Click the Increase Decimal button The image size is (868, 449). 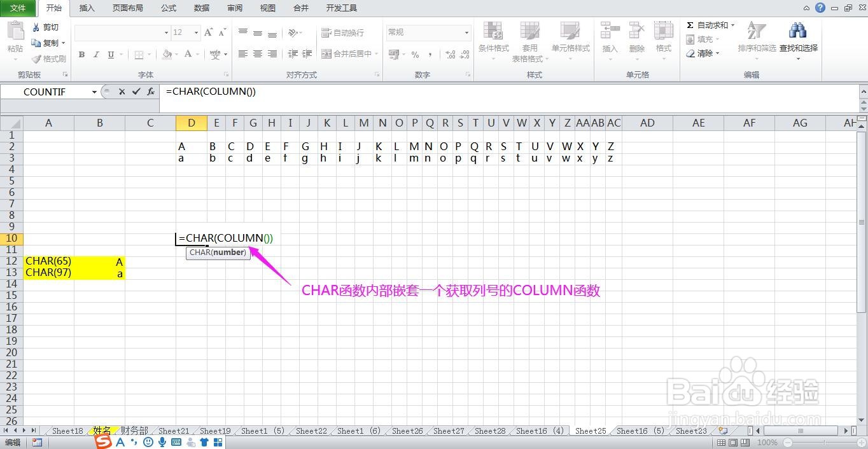(x=450, y=55)
